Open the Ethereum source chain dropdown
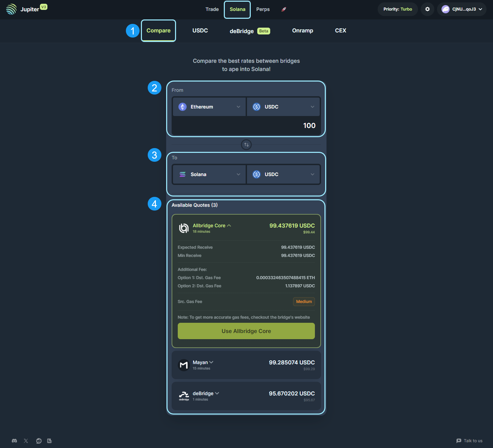 tap(209, 107)
